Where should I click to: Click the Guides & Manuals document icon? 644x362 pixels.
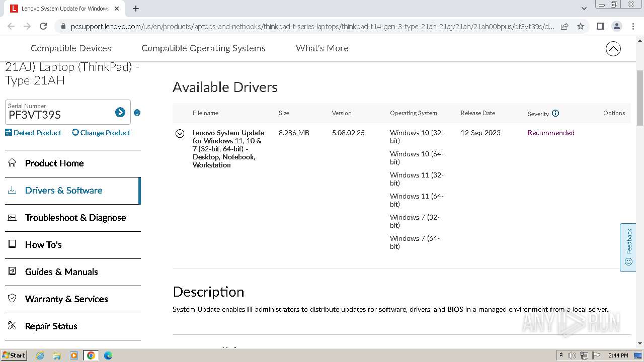pos(12,271)
